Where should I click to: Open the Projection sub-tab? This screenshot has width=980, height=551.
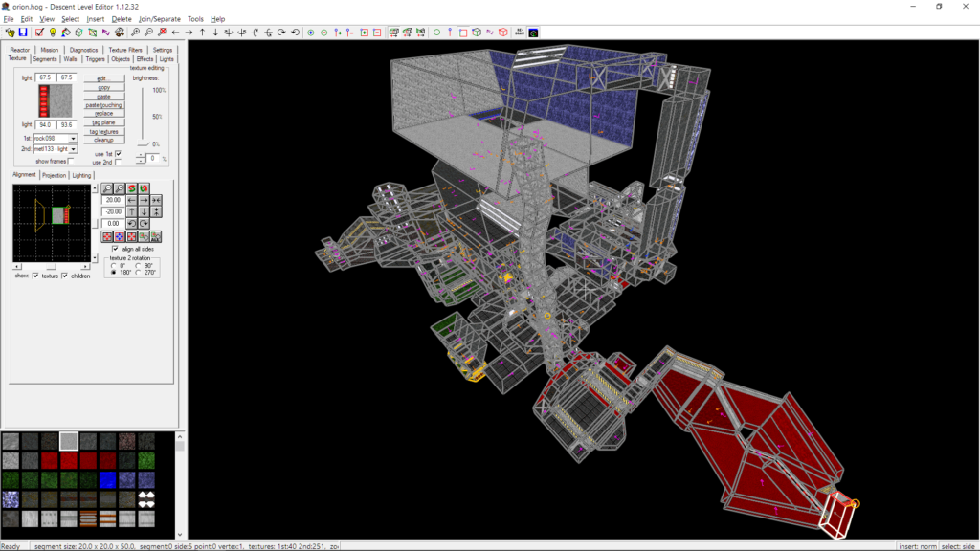pyautogui.click(x=54, y=175)
